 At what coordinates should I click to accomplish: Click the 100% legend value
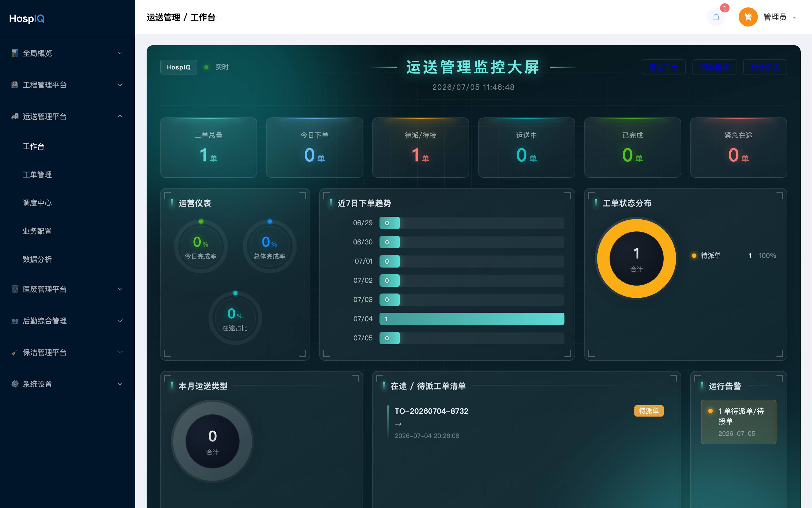click(x=767, y=256)
